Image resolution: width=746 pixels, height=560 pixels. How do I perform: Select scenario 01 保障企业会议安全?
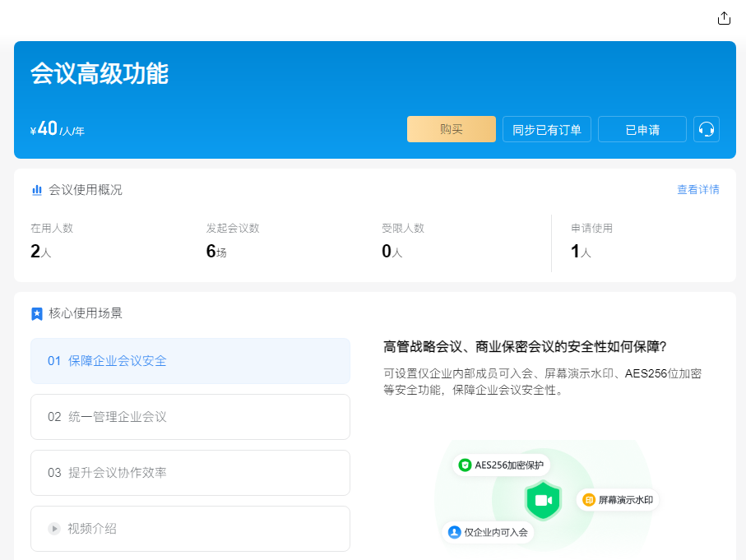click(190, 360)
